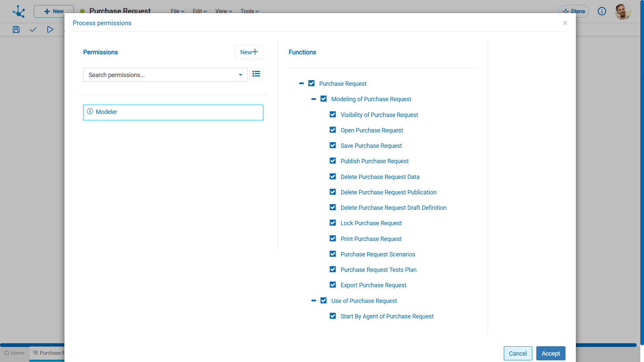Collapse the Use of Purchase Request node

(314, 301)
